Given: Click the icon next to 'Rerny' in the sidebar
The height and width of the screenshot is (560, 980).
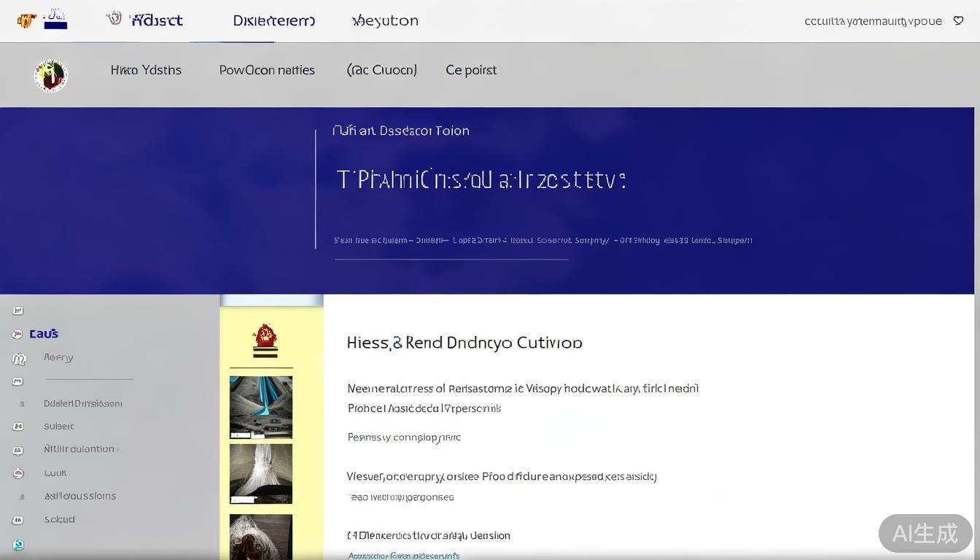Looking at the screenshot, I should [19, 359].
